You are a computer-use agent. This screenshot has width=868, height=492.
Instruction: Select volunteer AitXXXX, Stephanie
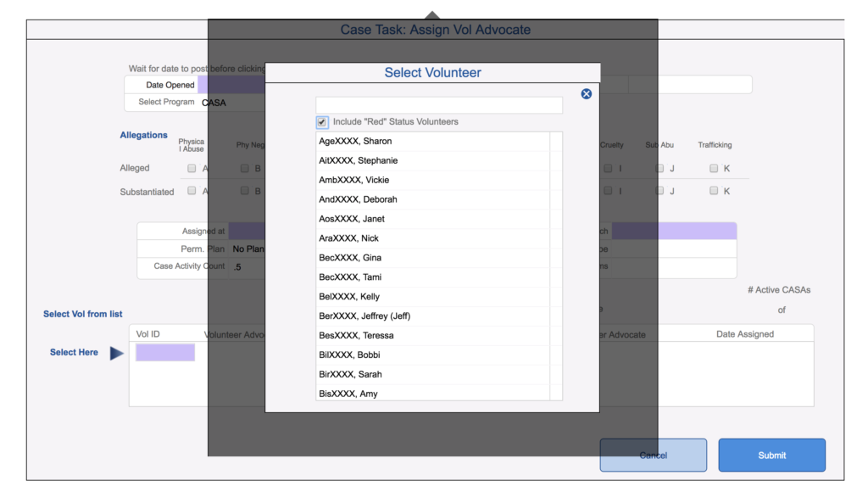432,161
